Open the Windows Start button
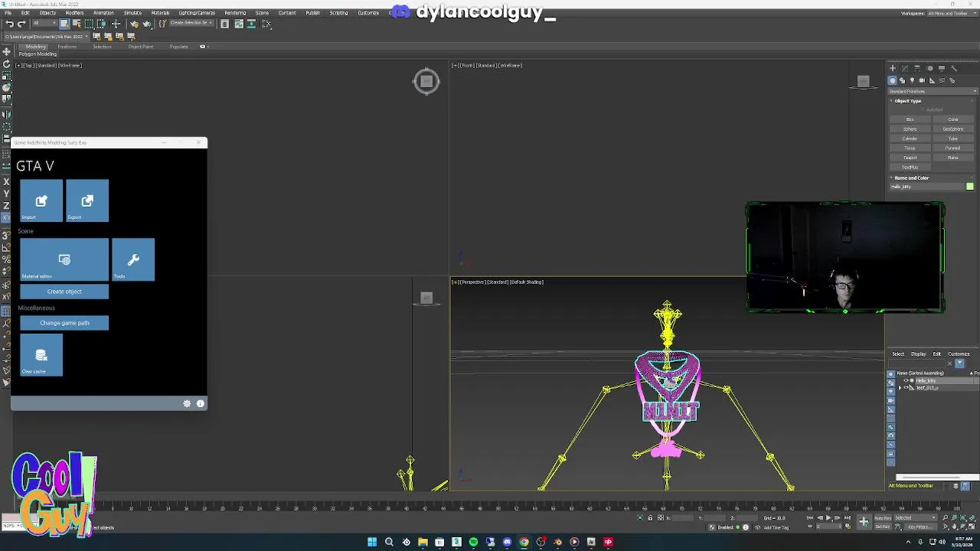 tap(372, 542)
